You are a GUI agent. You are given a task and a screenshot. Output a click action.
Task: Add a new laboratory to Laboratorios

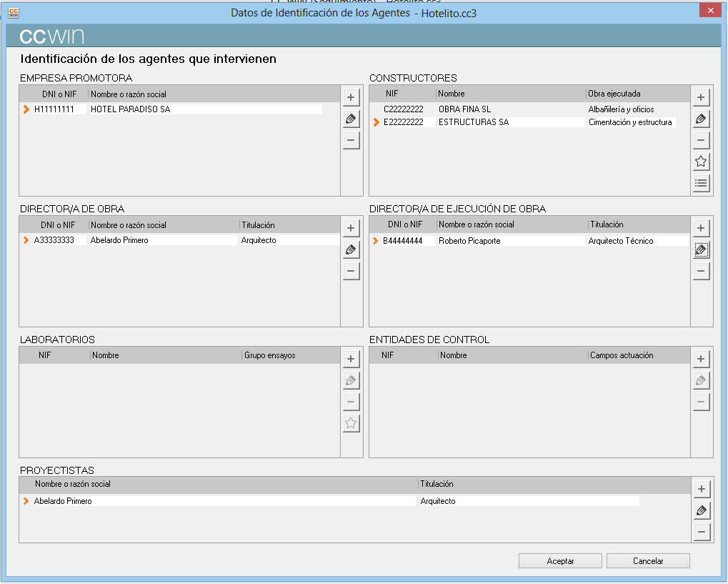tap(351, 359)
